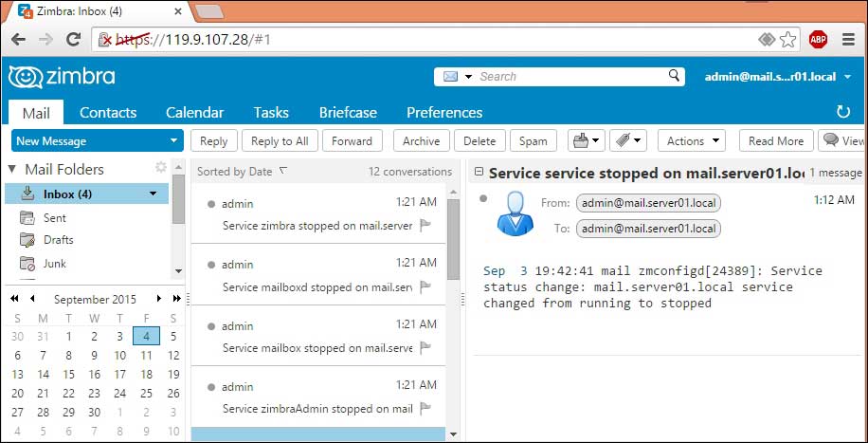The width and height of the screenshot is (868, 443).
Task: Toggle read status dot of mailboxd message
Action: pos(211,265)
